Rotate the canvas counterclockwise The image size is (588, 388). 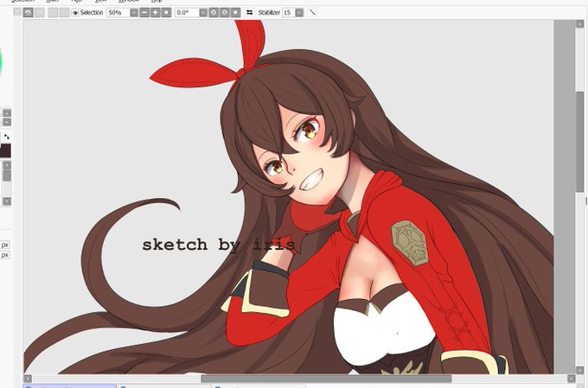(x=214, y=13)
